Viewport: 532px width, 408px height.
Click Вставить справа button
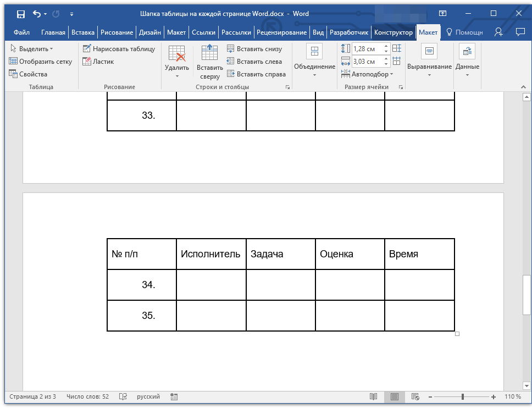point(257,74)
